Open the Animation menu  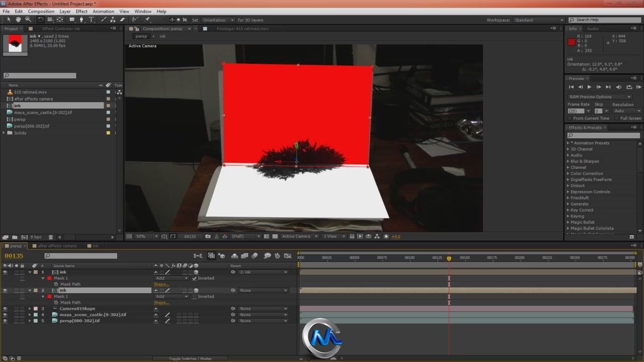pyautogui.click(x=103, y=11)
